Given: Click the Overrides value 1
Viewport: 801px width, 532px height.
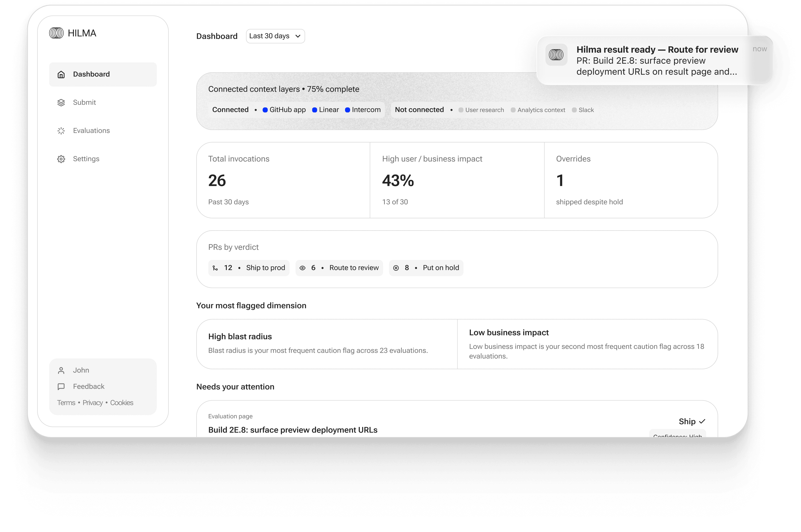Looking at the screenshot, I should (560, 181).
